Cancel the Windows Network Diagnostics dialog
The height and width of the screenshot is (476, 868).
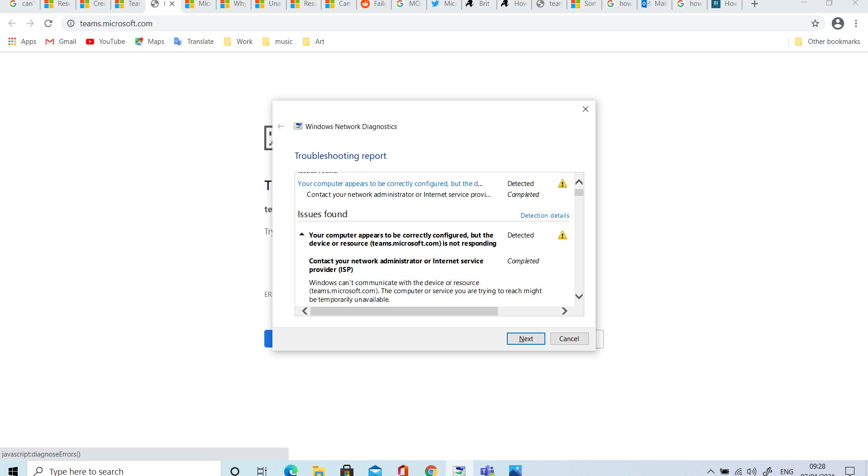[569, 338]
